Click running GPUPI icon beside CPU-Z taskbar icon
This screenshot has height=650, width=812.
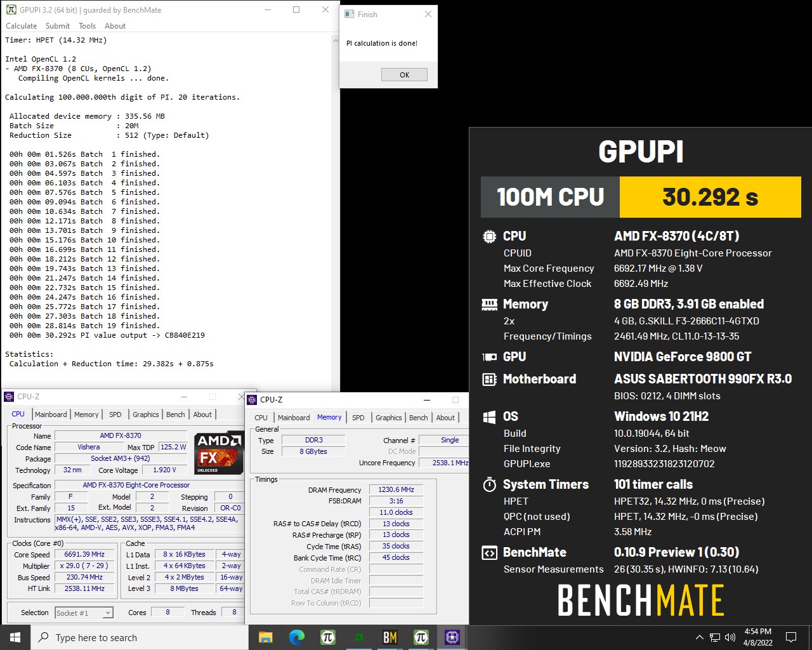[421, 637]
